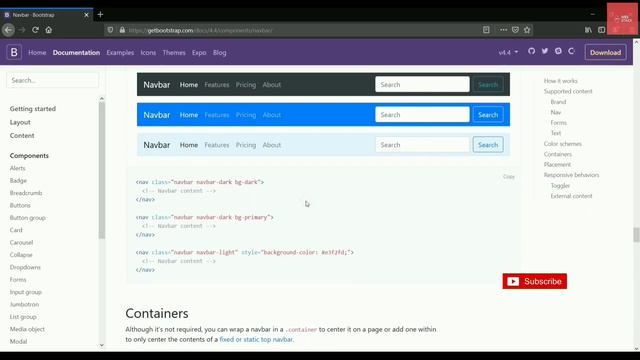This screenshot has height=360, width=640.
Task: Click the page vertical scrollbar thumb
Action: click(636, 235)
